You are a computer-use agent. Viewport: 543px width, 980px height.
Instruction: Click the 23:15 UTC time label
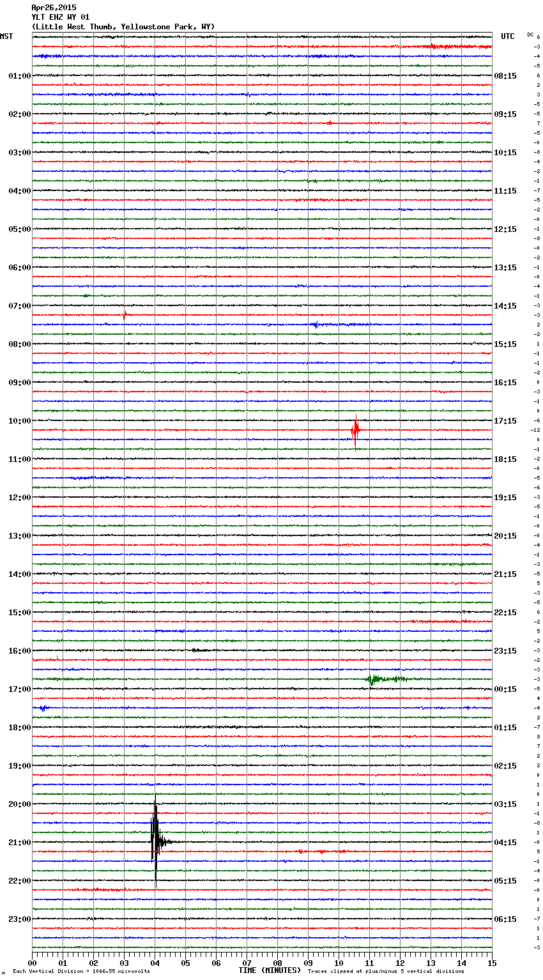(x=505, y=651)
